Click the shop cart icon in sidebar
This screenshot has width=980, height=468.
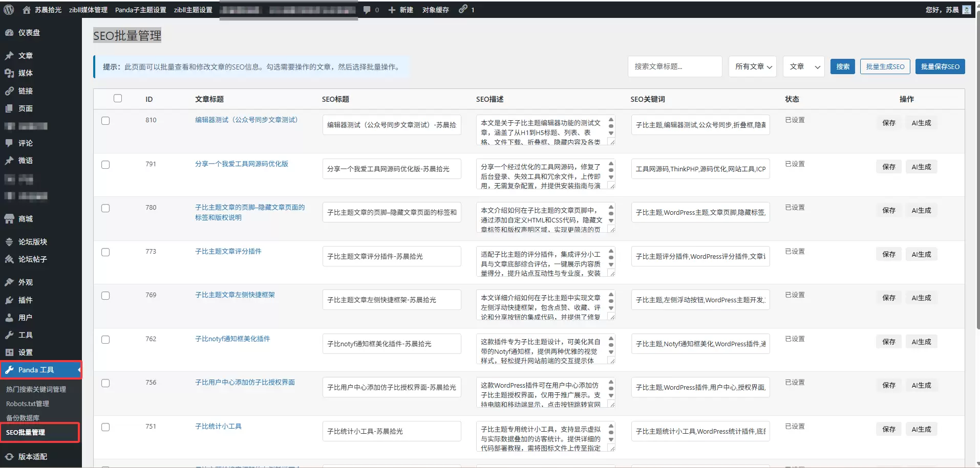[x=9, y=219]
